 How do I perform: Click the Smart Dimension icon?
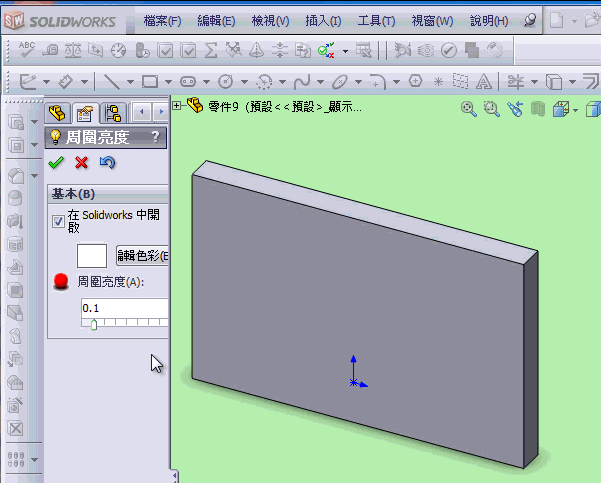[x=66, y=82]
